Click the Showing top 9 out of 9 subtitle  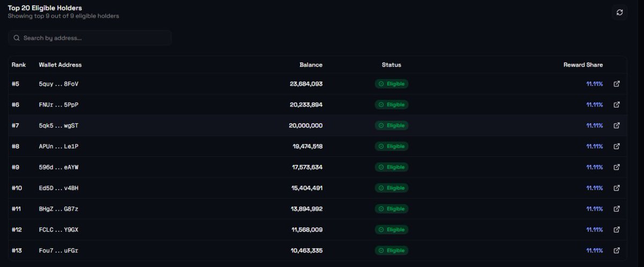63,16
